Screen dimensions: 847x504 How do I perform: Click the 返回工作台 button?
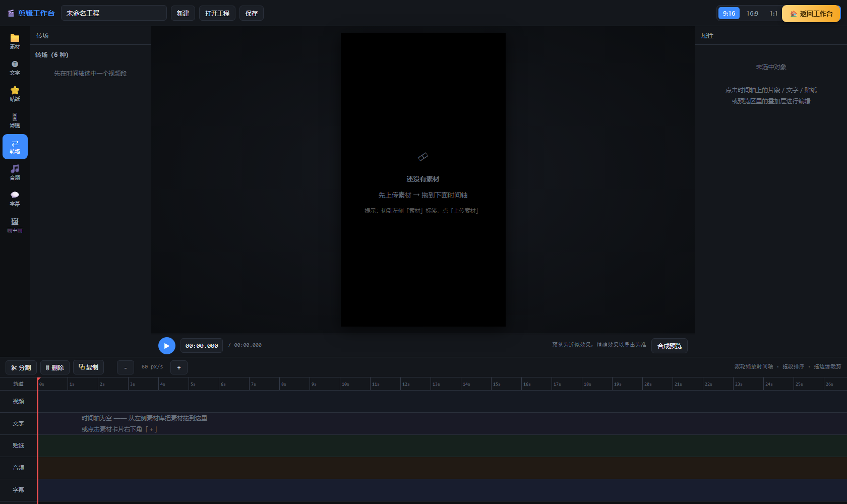click(x=811, y=14)
